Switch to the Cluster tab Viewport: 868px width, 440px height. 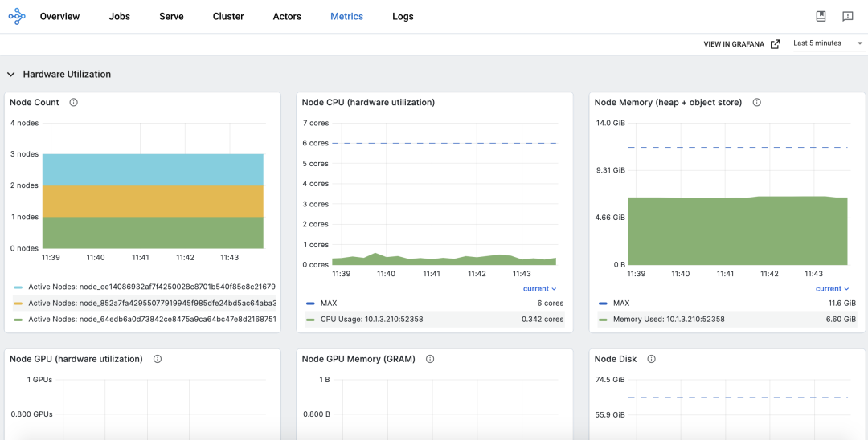point(228,17)
